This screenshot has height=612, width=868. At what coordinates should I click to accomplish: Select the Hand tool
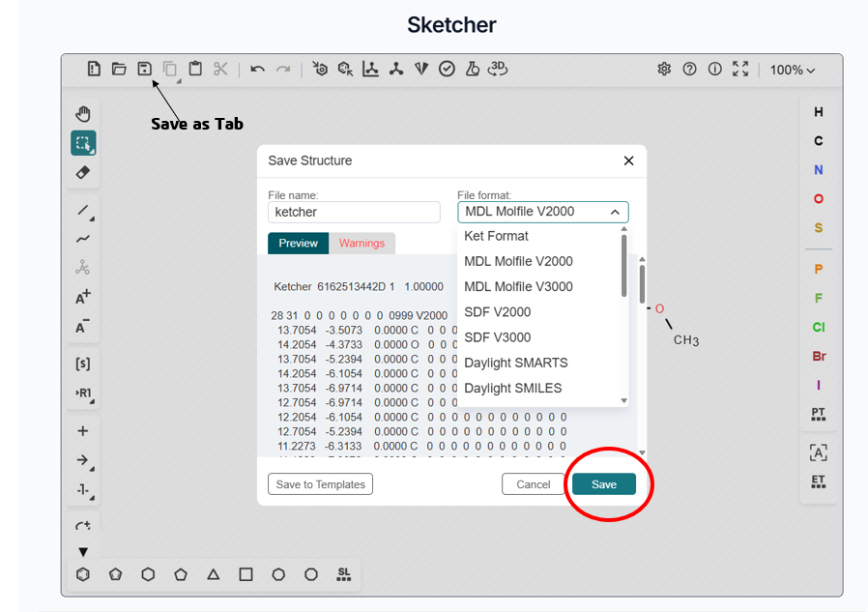83,113
